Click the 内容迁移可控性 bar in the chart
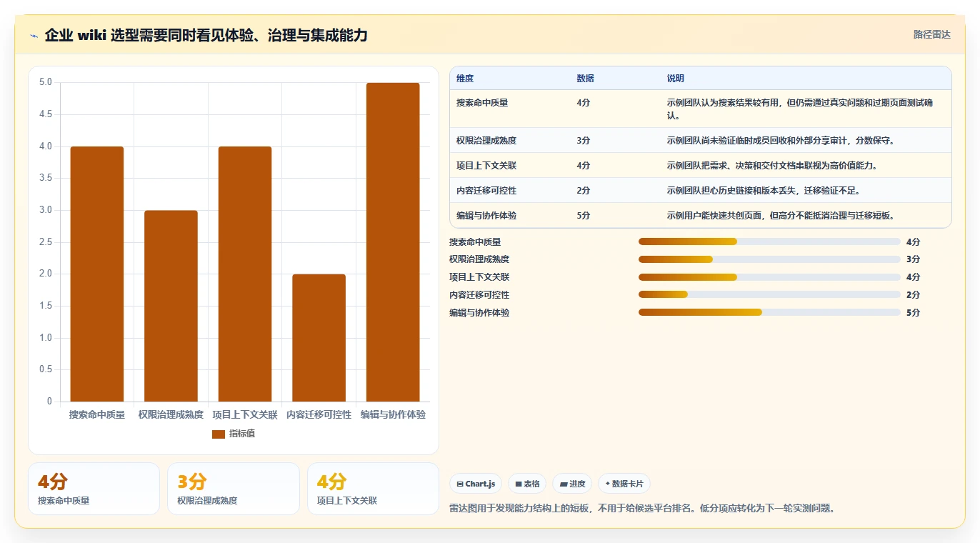The width and height of the screenshot is (980, 543). pyautogui.click(x=319, y=338)
